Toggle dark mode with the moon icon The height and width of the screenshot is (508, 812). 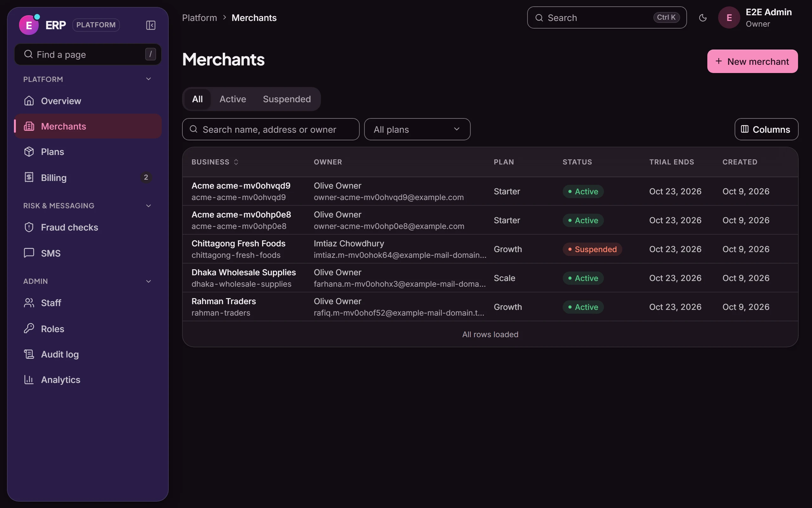[703, 18]
